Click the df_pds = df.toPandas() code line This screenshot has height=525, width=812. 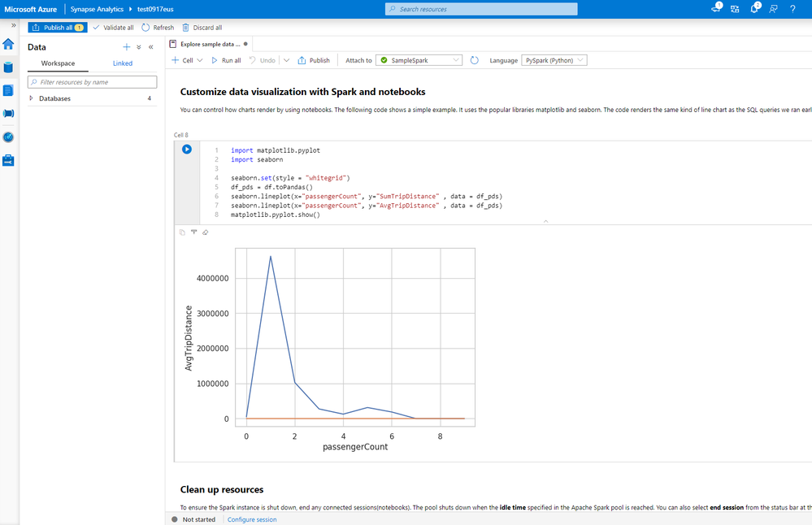271,188
